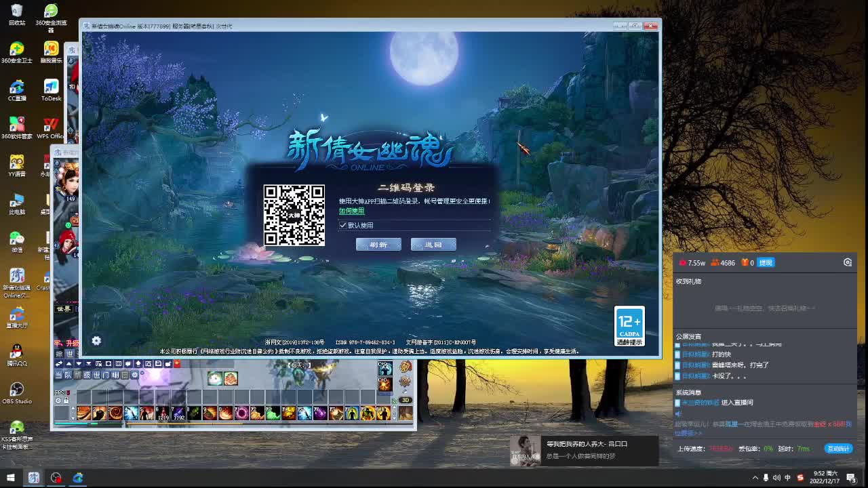
Task: Click the red flag icon in chat toolbar
Action: [176, 363]
